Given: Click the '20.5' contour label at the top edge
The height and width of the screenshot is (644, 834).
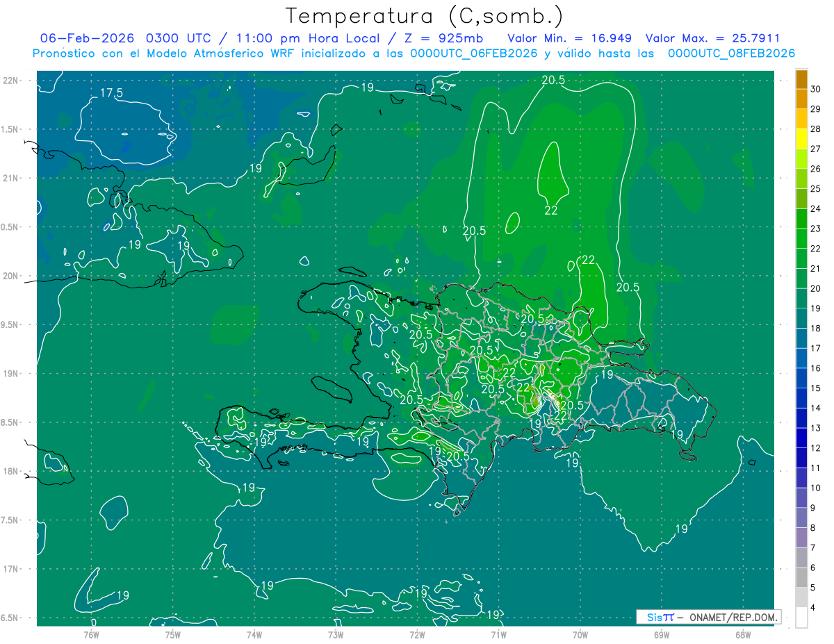Looking at the screenshot, I should 553,80.
